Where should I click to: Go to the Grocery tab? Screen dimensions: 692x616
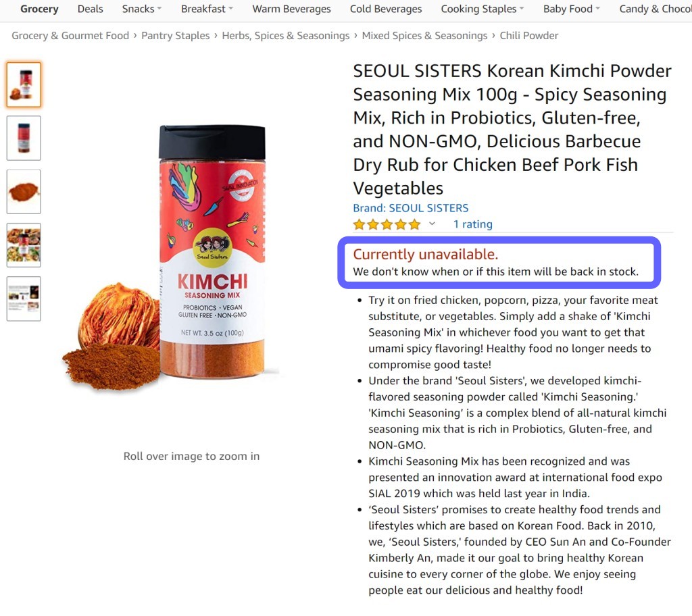click(x=39, y=9)
